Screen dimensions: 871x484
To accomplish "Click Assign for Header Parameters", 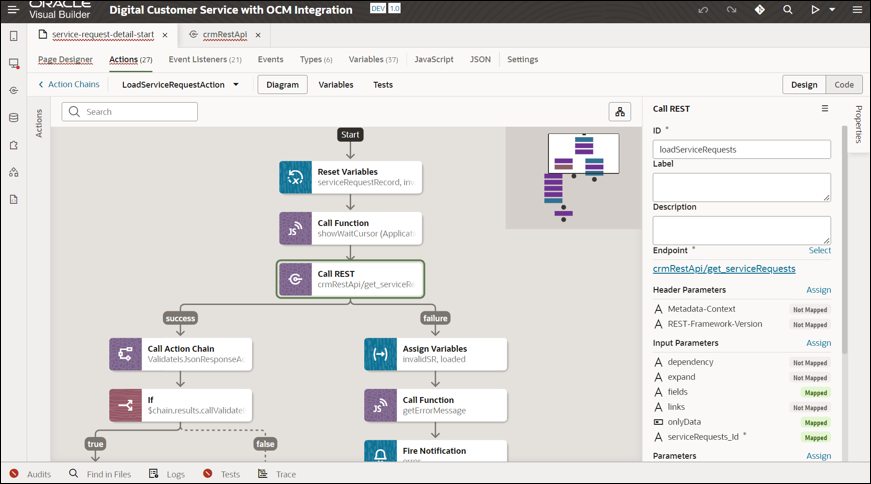I will (x=818, y=290).
